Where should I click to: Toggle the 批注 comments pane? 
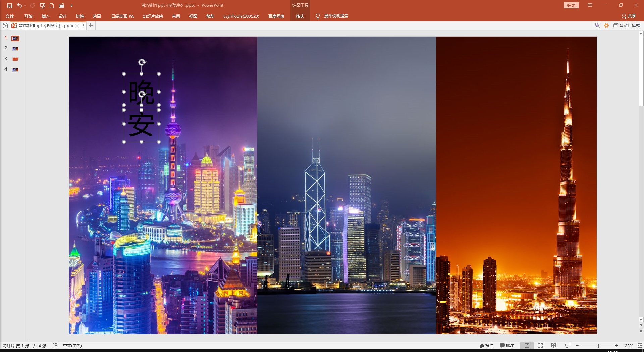click(507, 346)
